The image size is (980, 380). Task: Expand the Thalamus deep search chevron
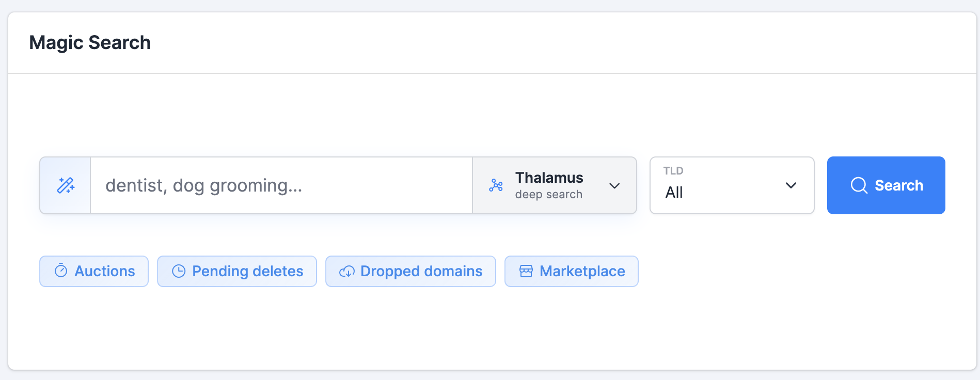(x=614, y=185)
